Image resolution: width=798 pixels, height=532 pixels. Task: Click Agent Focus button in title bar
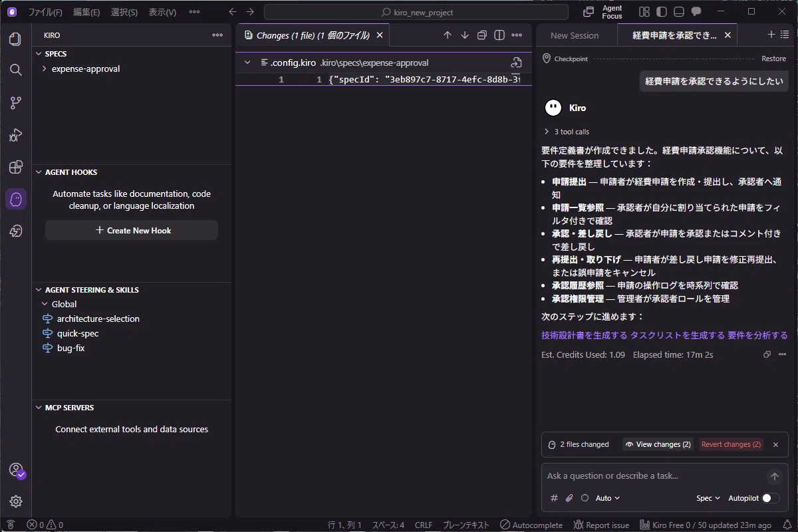point(604,12)
